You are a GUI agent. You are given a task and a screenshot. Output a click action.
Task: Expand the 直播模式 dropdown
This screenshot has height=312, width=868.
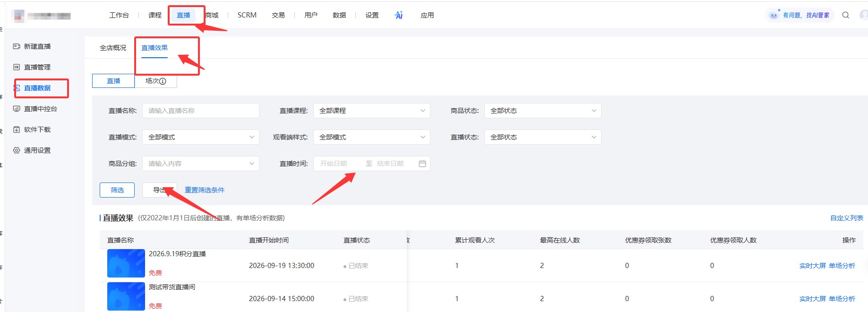(201, 137)
